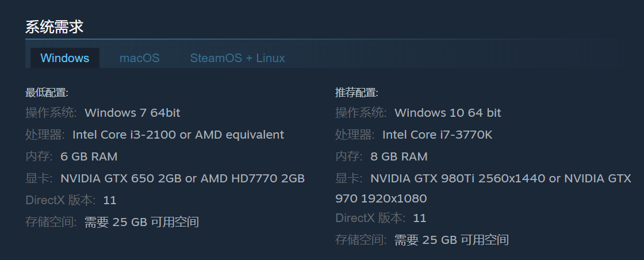Click the 6 GB RAM memory value
Image resolution: width=644 pixels, height=260 pixels.
click(x=89, y=156)
